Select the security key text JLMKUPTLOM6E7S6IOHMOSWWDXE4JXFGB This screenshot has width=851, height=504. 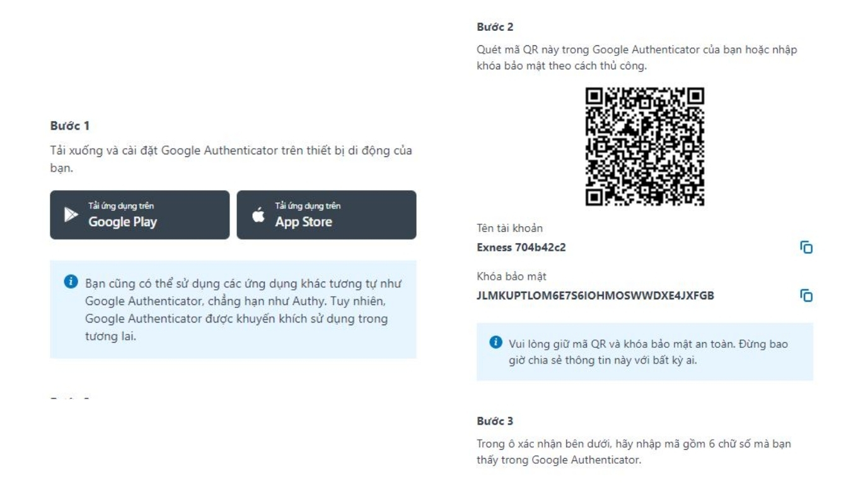point(595,295)
